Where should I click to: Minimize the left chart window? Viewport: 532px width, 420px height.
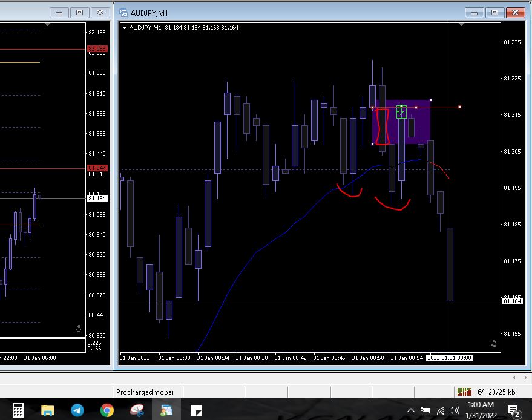pos(59,13)
